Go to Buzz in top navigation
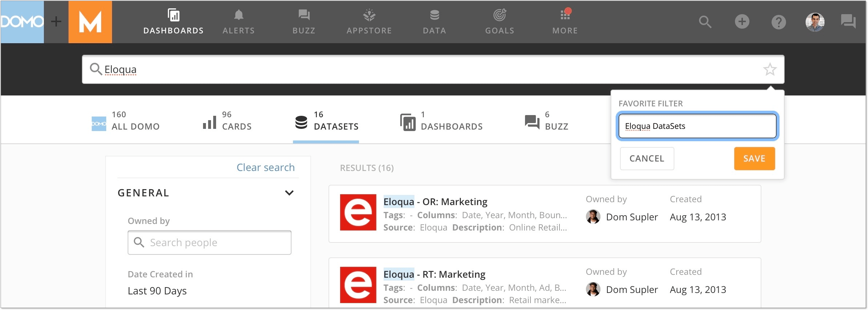The width and height of the screenshot is (868, 310). coord(304,22)
